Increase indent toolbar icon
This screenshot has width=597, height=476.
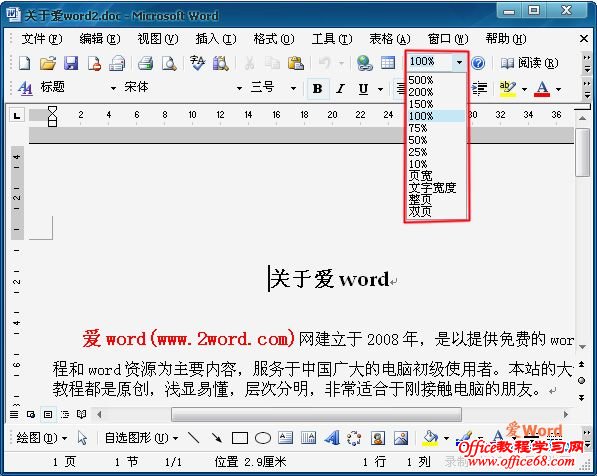pyautogui.click(x=479, y=88)
